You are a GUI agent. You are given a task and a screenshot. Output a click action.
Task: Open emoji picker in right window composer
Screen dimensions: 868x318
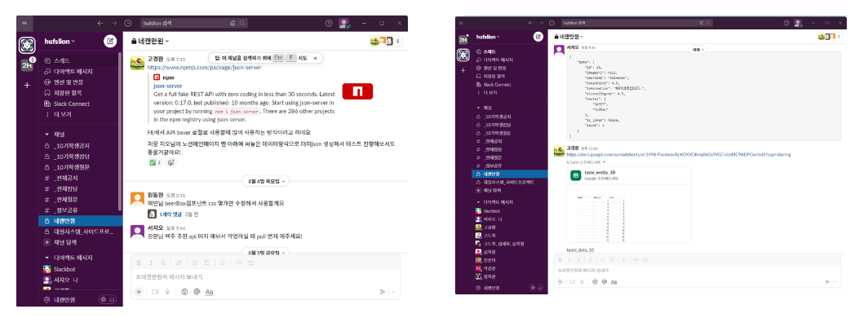tap(595, 281)
